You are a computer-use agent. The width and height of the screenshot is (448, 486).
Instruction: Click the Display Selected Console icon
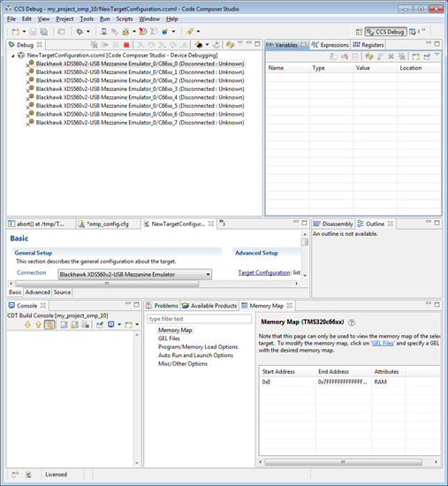110,324
